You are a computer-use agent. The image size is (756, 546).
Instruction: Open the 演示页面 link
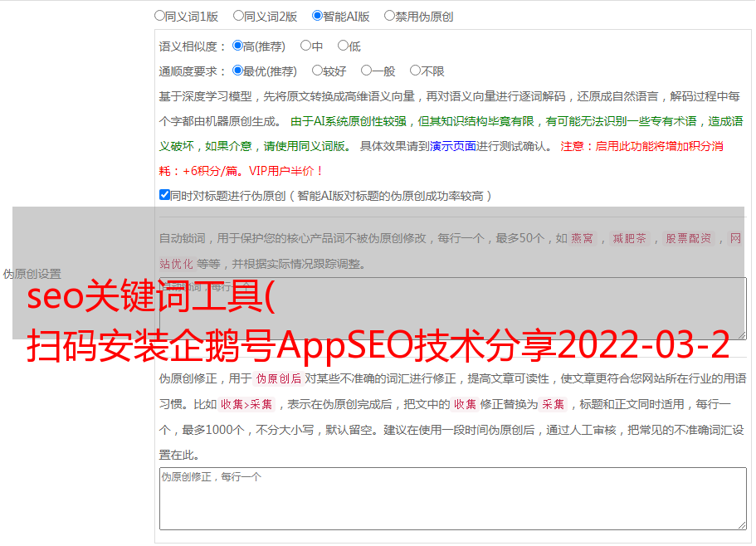[x=452, y=146]
